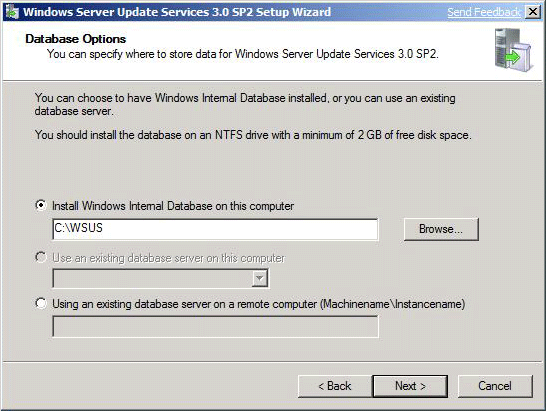
Task: Click the 'Using an existing database server' remote label
Action: 259,304
